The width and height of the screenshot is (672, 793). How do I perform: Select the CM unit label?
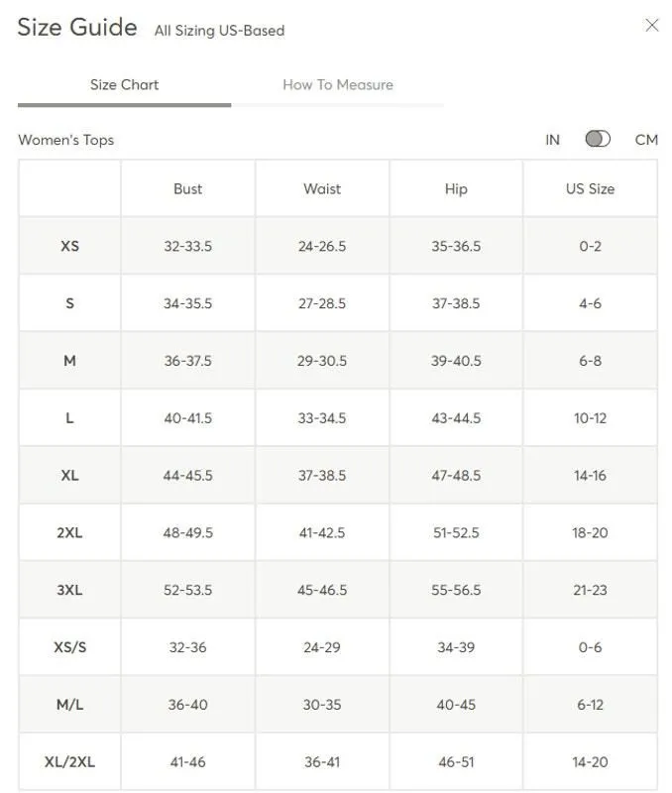(646, 140)
